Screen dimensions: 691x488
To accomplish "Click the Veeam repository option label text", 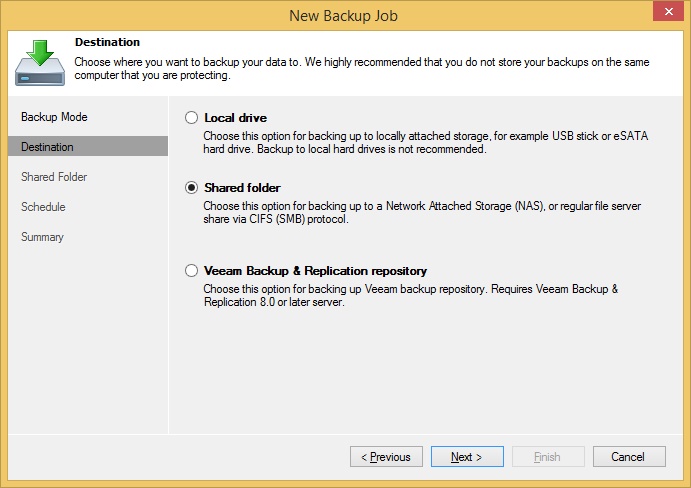I will 315,271.
